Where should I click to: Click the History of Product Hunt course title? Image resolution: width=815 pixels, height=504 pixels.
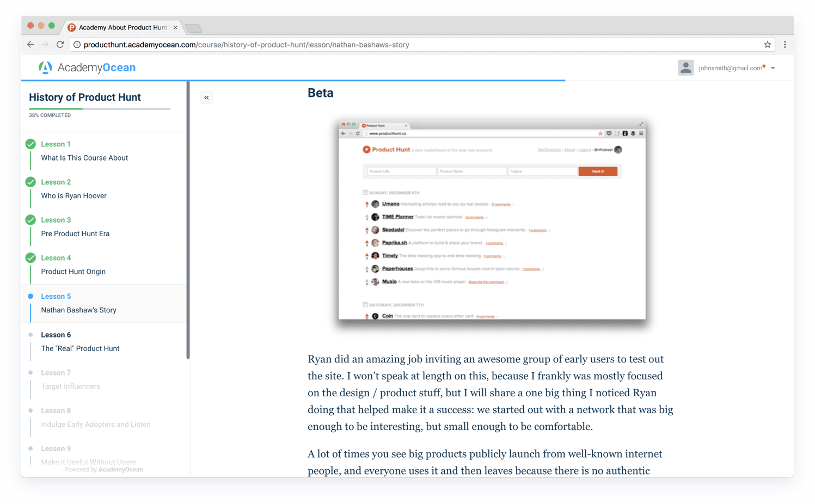(x=85, y=97)
